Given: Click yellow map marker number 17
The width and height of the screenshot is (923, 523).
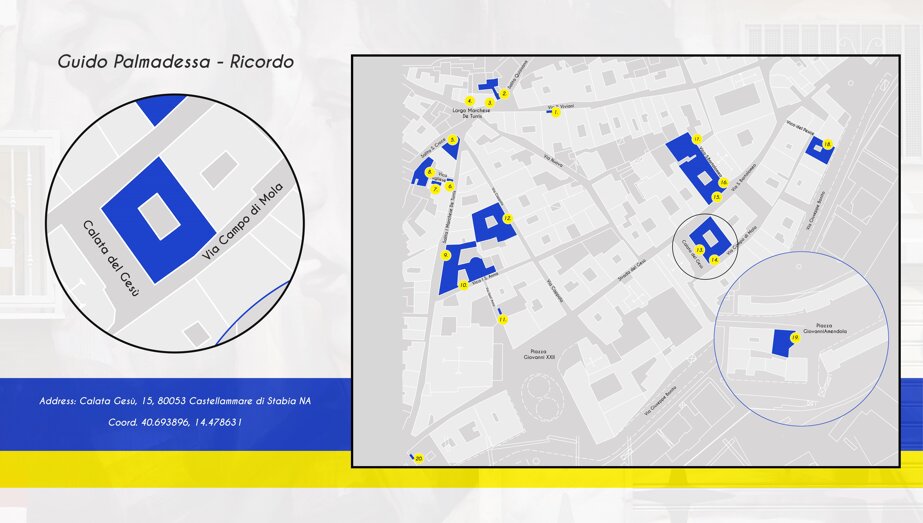Looking at the screenshot, I should pos(697,139).
